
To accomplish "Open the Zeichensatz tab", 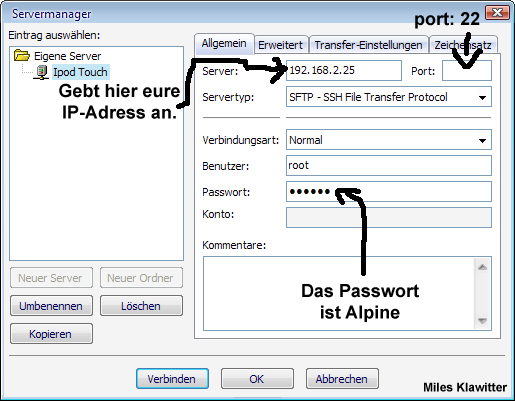I will (x=463, y=45).
